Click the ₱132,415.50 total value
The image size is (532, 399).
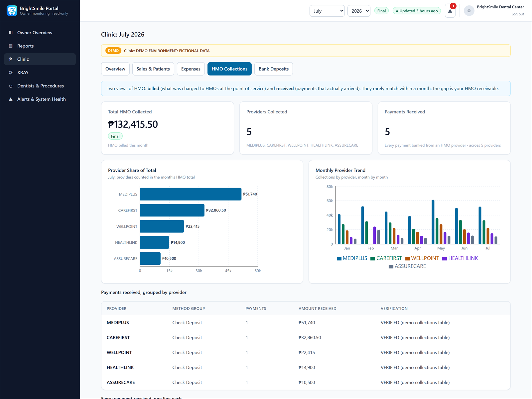(133, 124)
